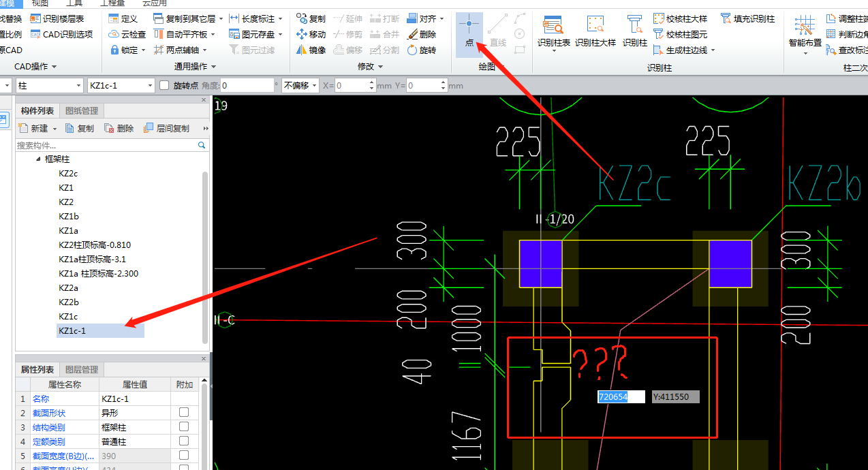Expand 对齐 align dropdown

pyautogui.click(x=442, y=18)
